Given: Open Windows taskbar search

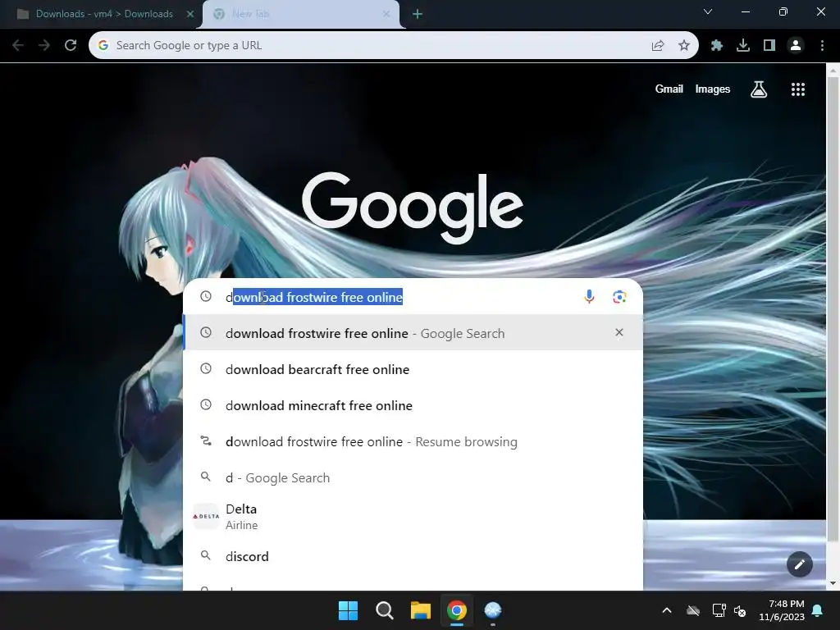Looking at the screenshot, I should [384, 610].
